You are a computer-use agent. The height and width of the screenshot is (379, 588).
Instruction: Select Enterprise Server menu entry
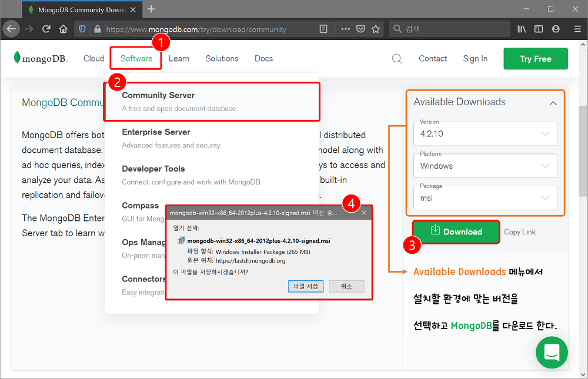212,138
